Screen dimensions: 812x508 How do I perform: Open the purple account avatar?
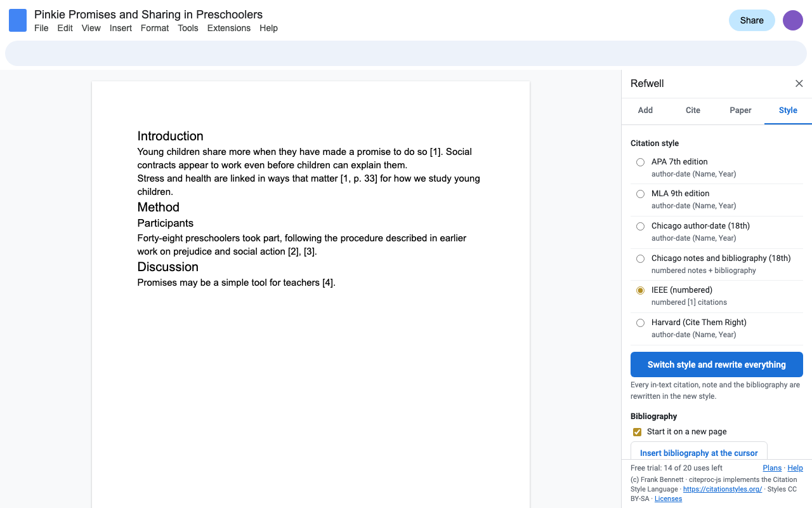click(793, 20)
